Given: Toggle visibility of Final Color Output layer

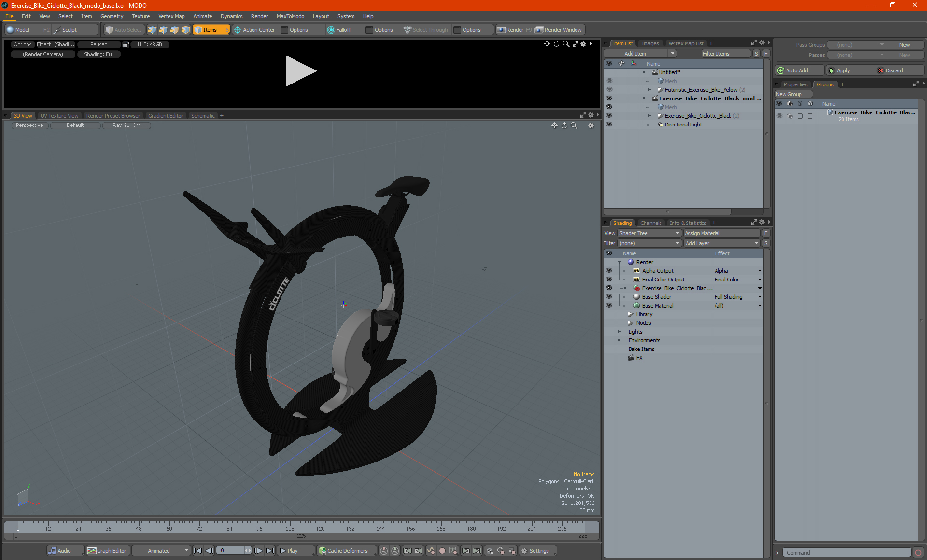Looking at the screenshot, I should pos(609,280).
